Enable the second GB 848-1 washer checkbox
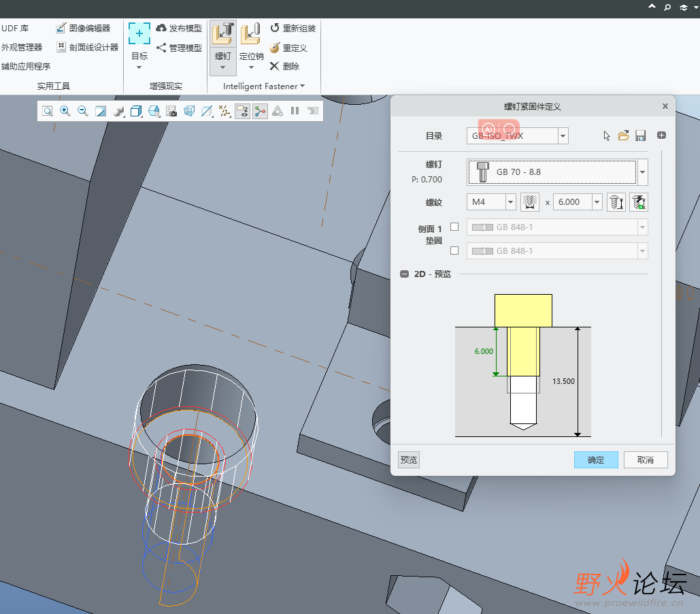The image size is (700, 614). coord(454,251)
